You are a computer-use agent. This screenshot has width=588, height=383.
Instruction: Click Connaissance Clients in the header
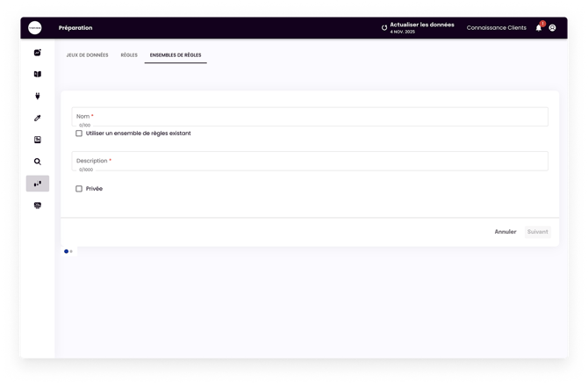pyautogui.click(x=497, y=27)
